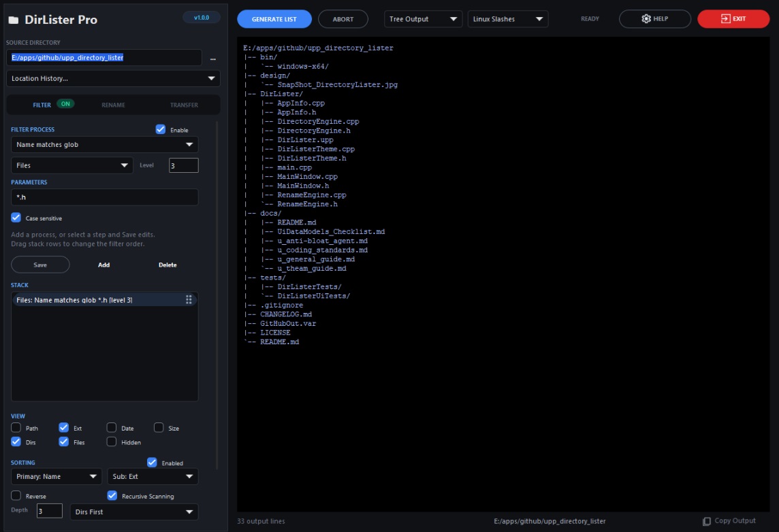Open the browse source directory ellipsis button
The height and width of the screenshot is (532, 779).
point(212,58)
